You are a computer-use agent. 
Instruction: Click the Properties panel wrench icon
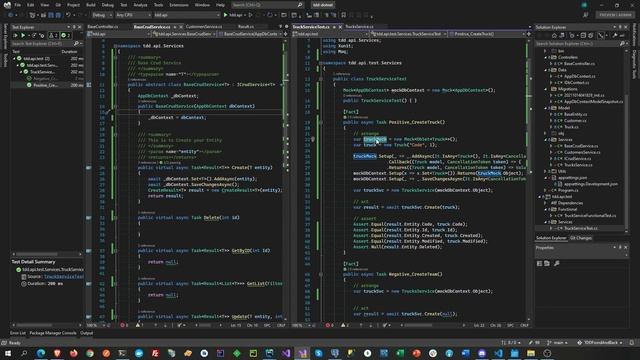tap(556, 264)
